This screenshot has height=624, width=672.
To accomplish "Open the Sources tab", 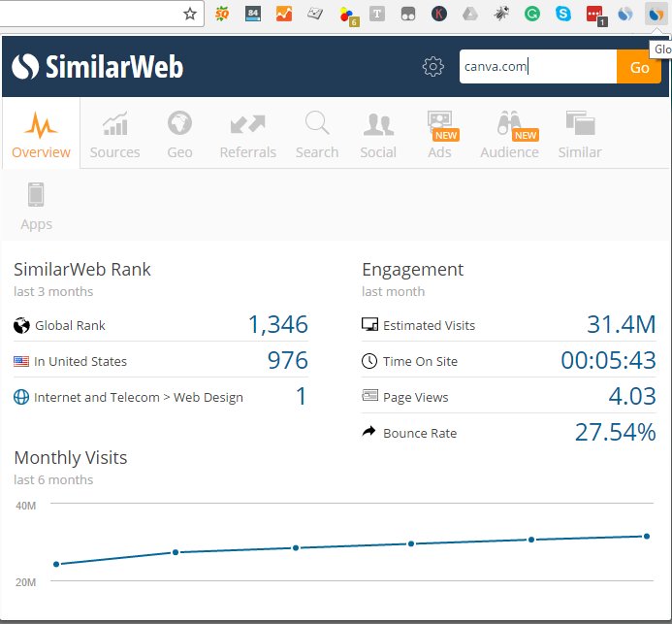I will tap(114, 134).
